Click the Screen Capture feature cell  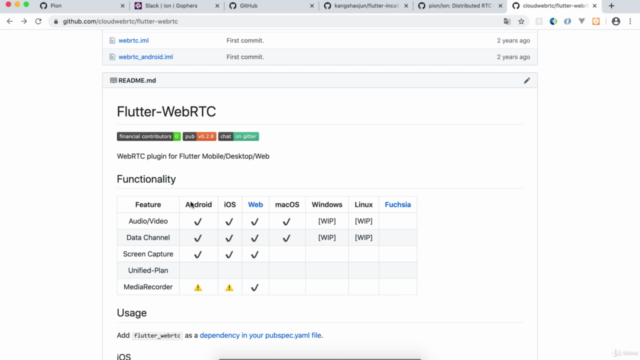point(148,254)
